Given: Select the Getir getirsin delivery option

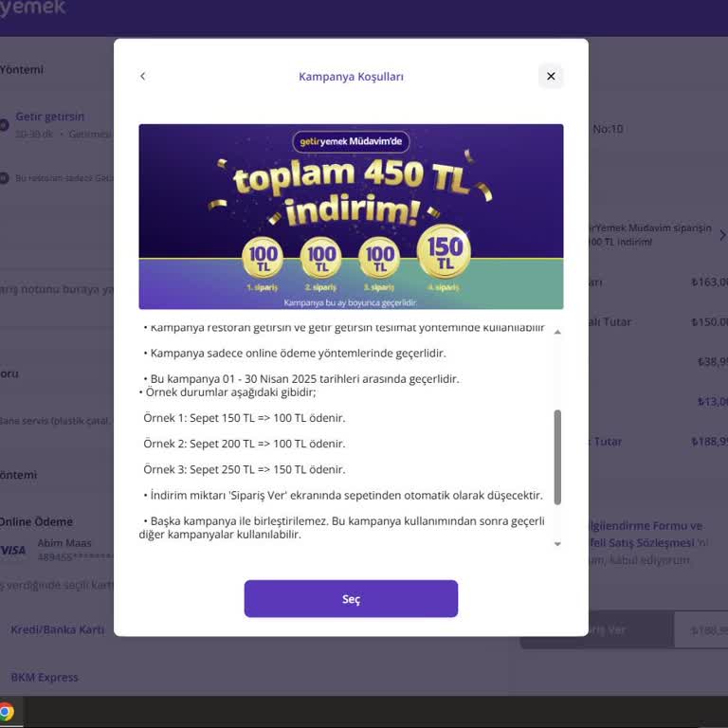Looking at the screenshot, I should pos(49,117).
